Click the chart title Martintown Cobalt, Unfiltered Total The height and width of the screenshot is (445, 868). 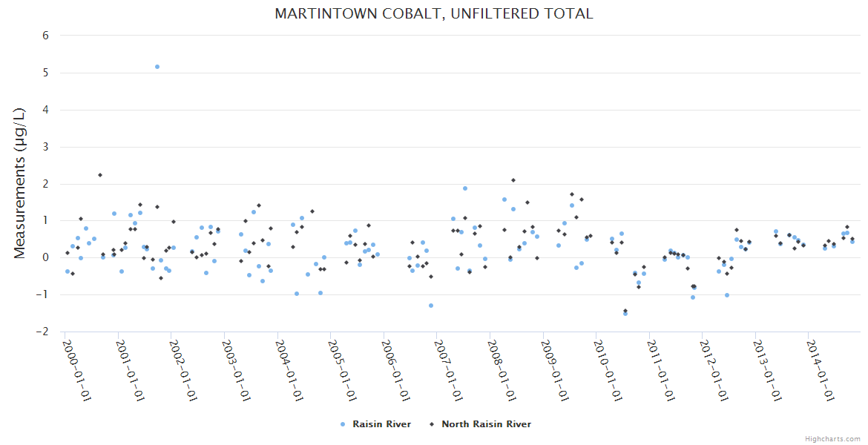point(434,13)
